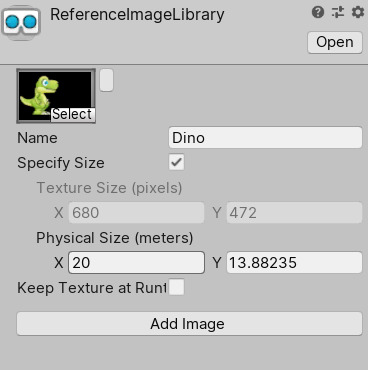Click the small blank button beside the thumbnail
The height and width of the screenshot is (370, 368).
point(106,80)
